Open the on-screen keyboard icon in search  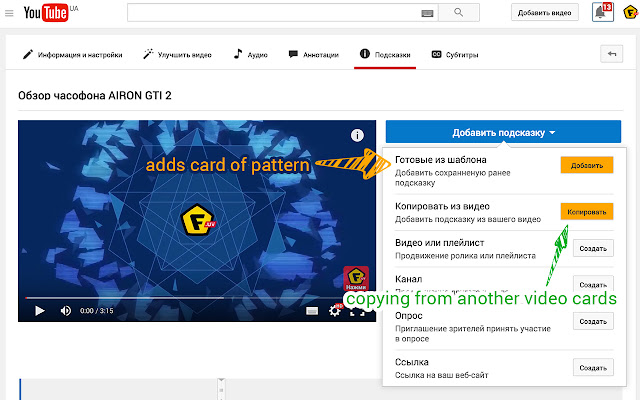(x=427, y=13)
